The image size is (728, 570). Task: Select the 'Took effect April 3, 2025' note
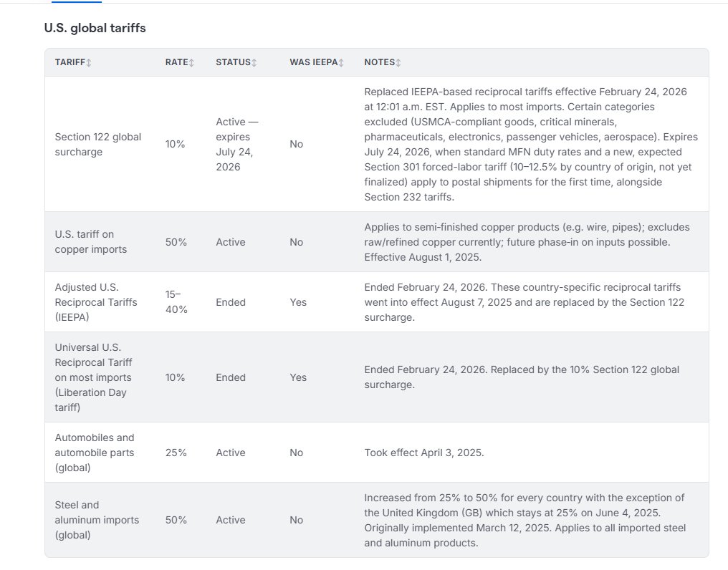pos(424,453)
